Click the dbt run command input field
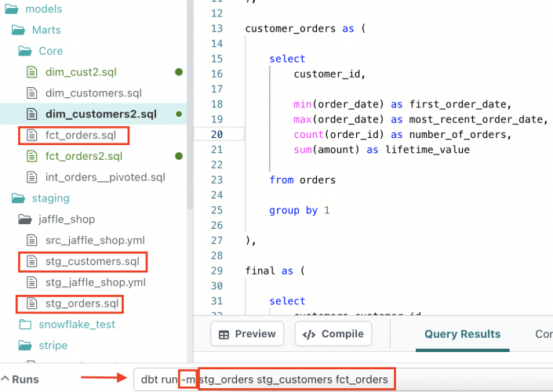The image size is (553, 392). click(314, 379)
